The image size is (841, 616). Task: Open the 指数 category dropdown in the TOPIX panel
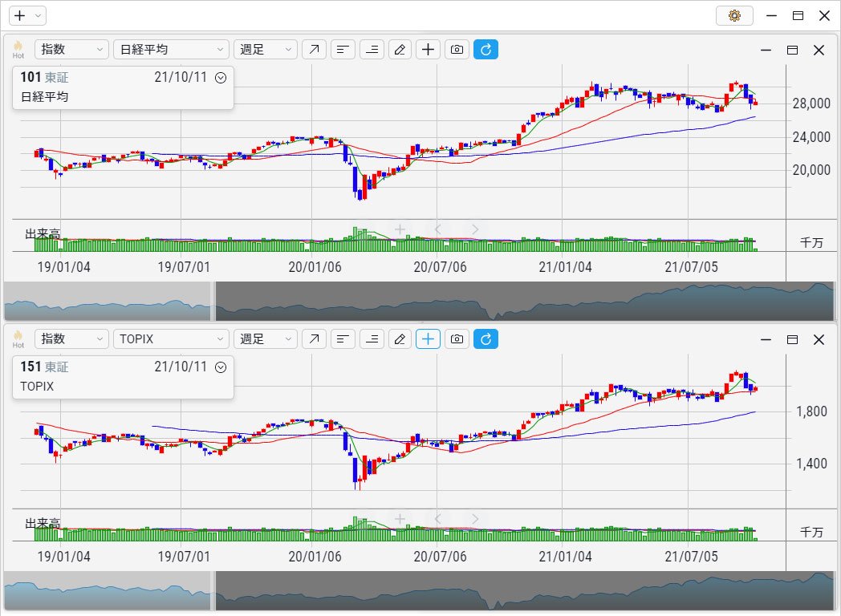pyautogui.click(x=72, y=338)
